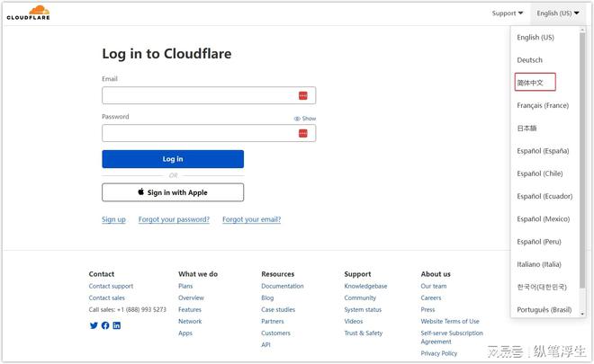Expand the Support dropdown
Screen dimensions: 594x364
pyautogui.click(x=508, y=13)
